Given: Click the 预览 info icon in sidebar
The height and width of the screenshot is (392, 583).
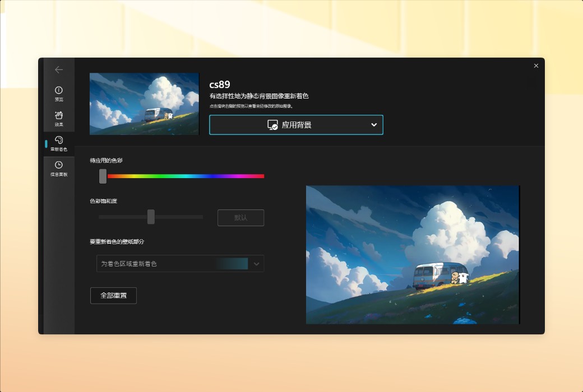Looking at the screenshot, I should click(59, 90).
